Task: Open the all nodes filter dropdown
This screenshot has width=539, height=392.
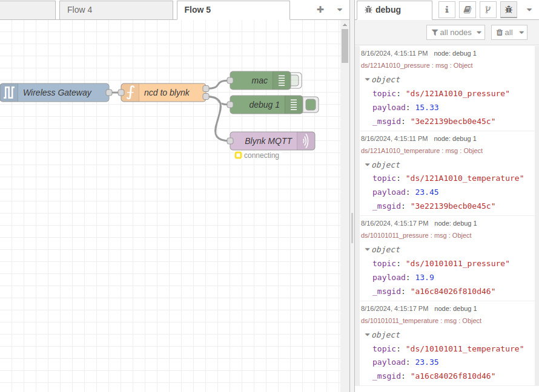Action: tap(455, 33)
